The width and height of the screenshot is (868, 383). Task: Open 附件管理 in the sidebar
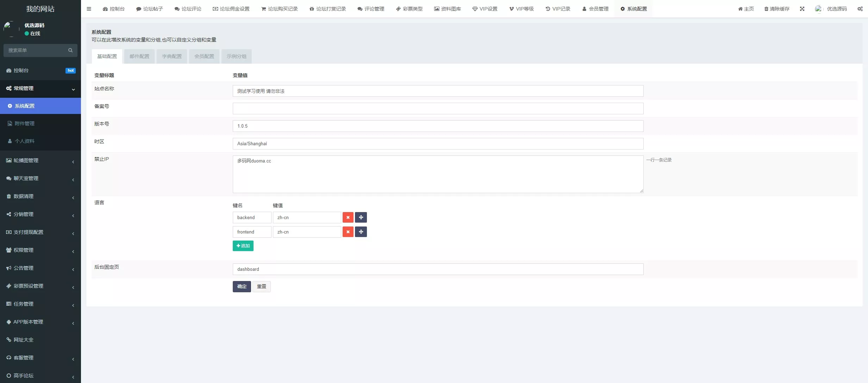coord(25,123)
